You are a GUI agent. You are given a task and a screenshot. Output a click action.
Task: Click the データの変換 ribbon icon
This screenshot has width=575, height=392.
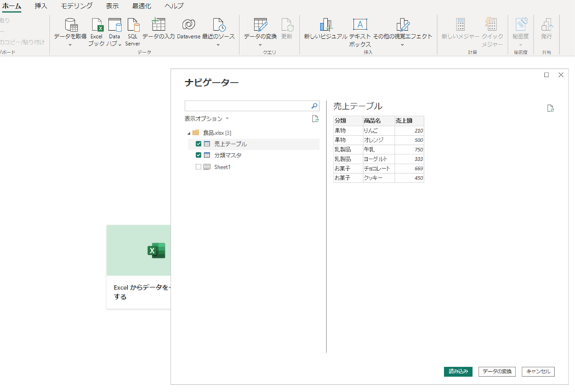260,25
